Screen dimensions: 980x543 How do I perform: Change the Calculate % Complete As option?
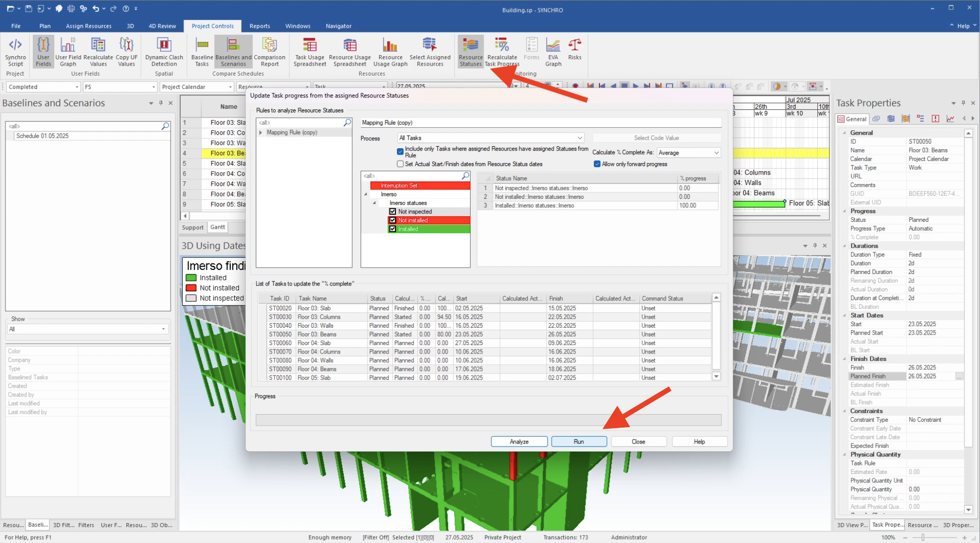click(x=688, y=153)
